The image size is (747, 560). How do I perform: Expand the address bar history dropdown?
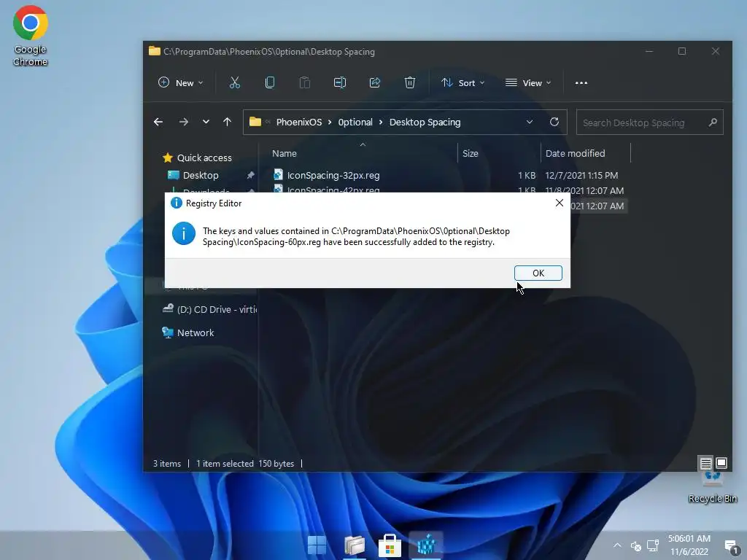point(530,122)
